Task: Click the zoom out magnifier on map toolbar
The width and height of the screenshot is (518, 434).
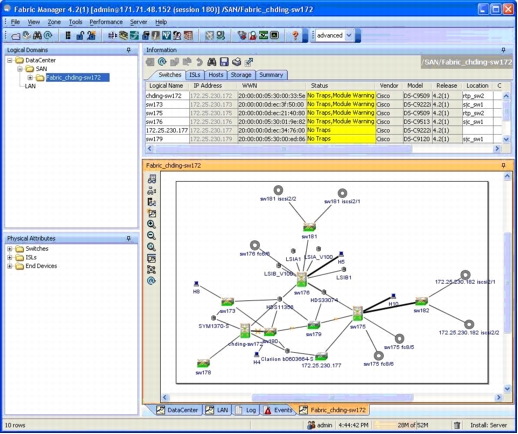Action: [x=151, y=236]
